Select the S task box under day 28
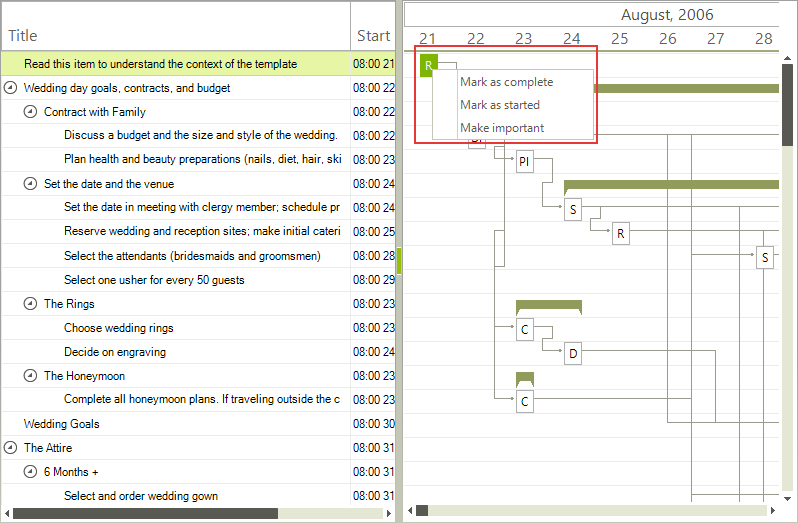 point(765,257)
